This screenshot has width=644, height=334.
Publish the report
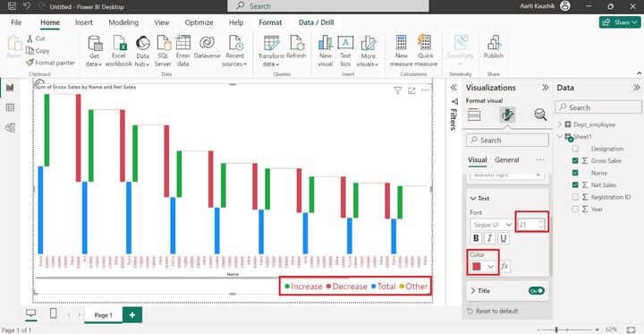(493, 47)
